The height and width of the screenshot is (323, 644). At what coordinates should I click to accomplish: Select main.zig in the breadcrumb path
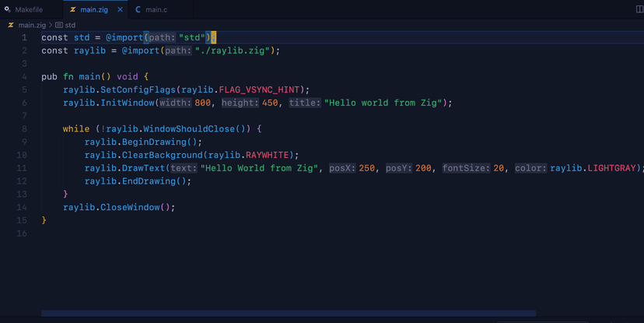coord(32,25)
